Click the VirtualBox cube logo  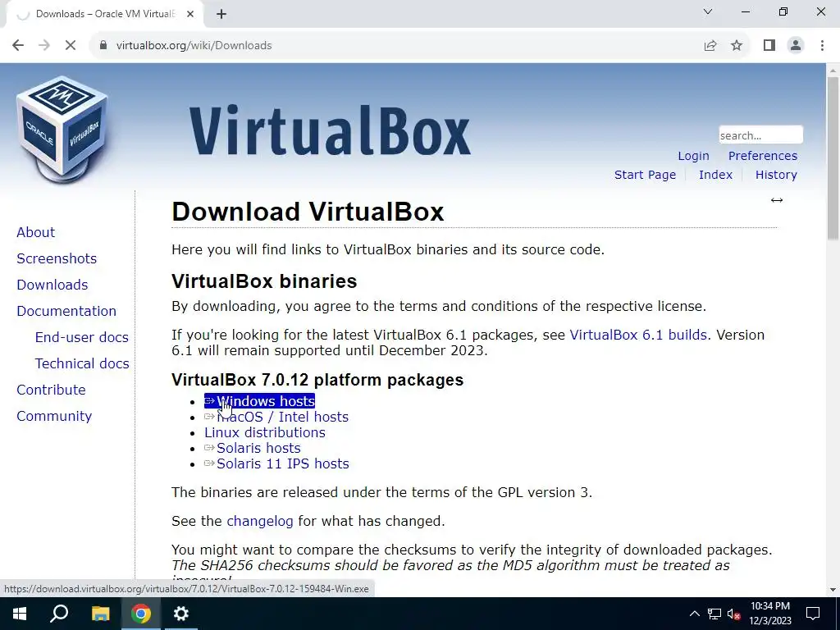pyautogui.click(x=62, y=129)
